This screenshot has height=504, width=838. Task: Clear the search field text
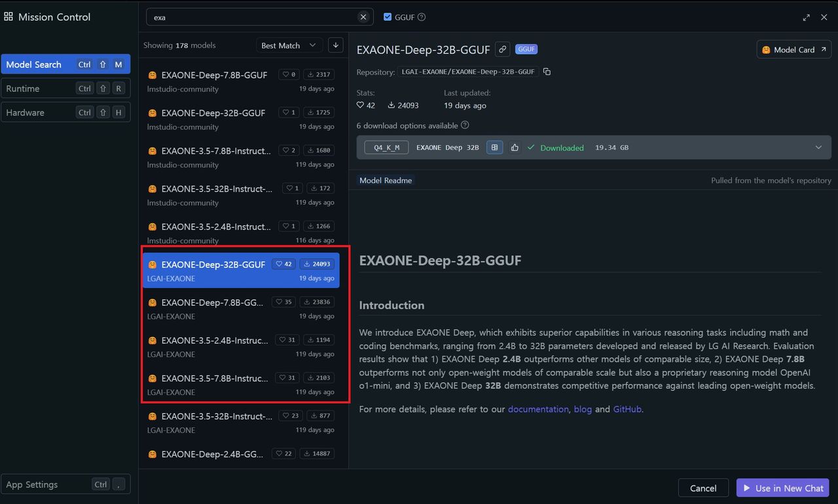(x=363, y=17)
